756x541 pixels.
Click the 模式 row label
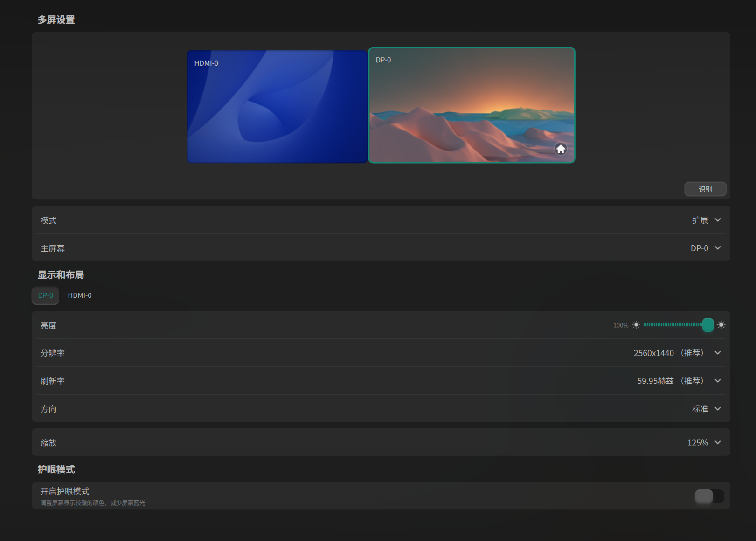(49, 220)
